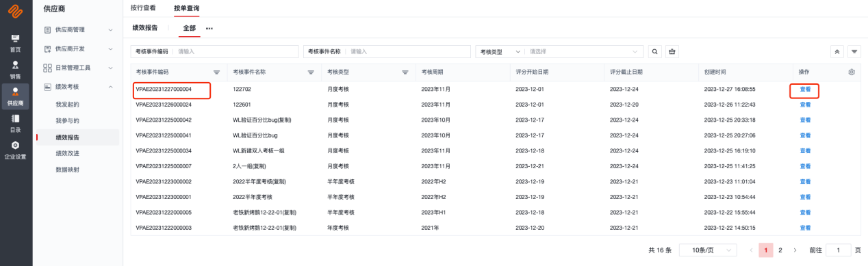
Task: Click the app logo in the sidebar
Action: [x=15, y=11]
